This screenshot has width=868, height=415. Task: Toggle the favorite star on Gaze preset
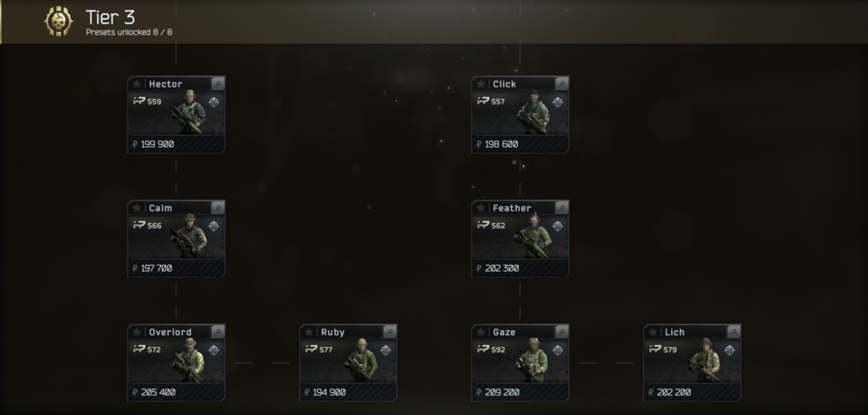(481, 332)
